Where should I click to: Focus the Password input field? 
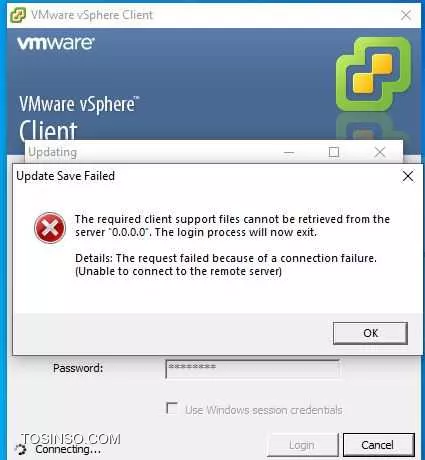click(252, 369)
